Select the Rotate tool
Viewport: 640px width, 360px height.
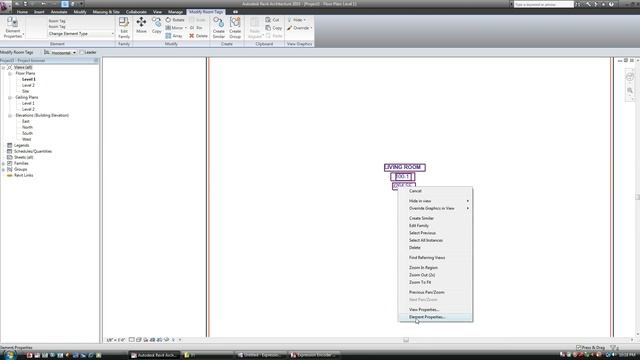(175, 20)
